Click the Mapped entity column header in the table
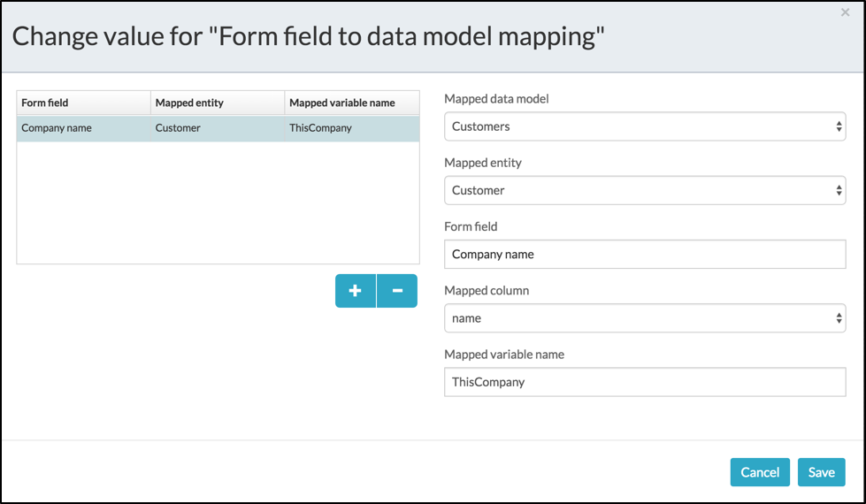Viewport: 866px width, 504px height. (x=189, y=103)
